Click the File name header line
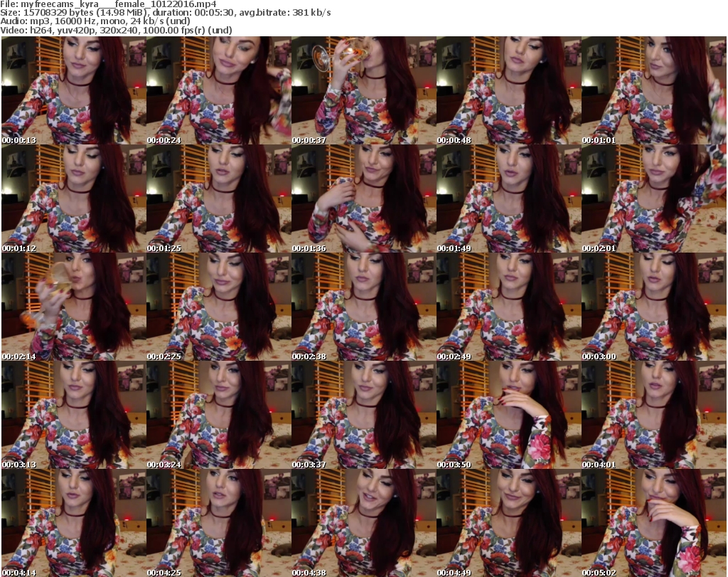Screen dimensions: 728x577 [108, 4]
